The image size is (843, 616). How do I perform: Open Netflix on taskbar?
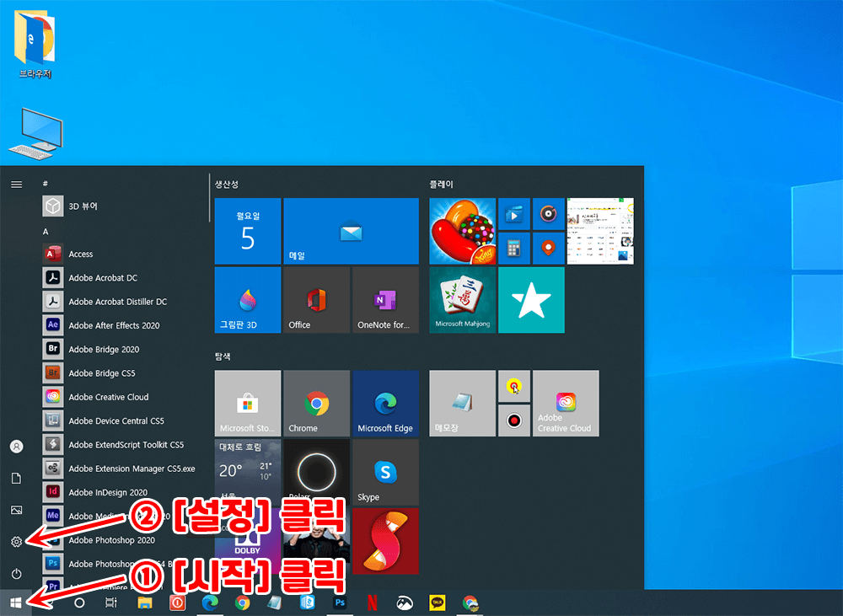pyautogui.click(x=372, y=603)
